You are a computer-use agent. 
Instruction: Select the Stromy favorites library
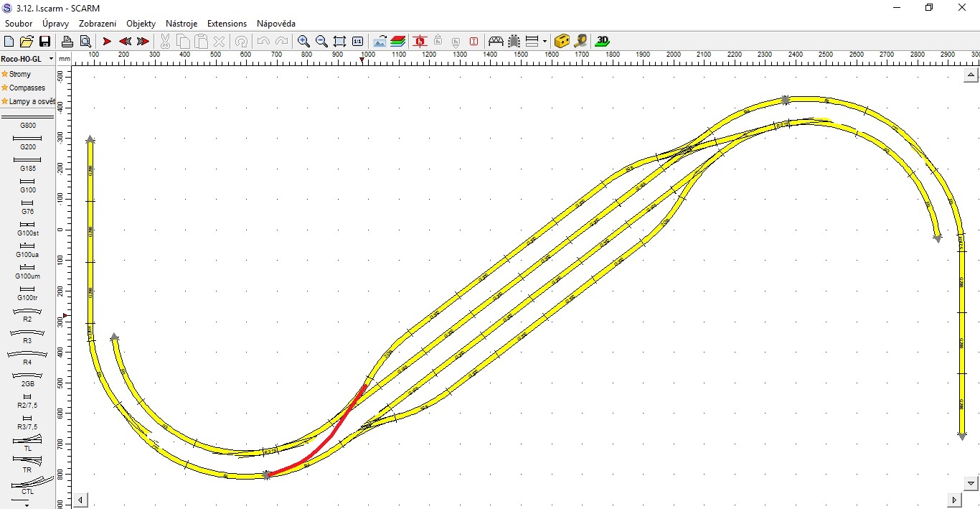[x=20, y=74]
